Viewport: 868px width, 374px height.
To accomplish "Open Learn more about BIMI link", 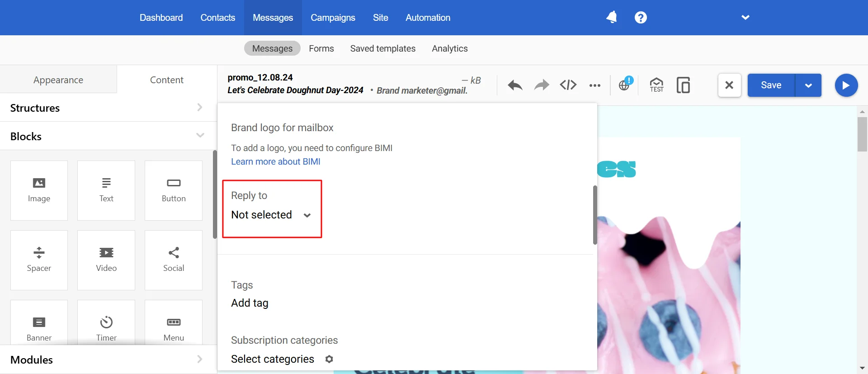I will (276, 161).
